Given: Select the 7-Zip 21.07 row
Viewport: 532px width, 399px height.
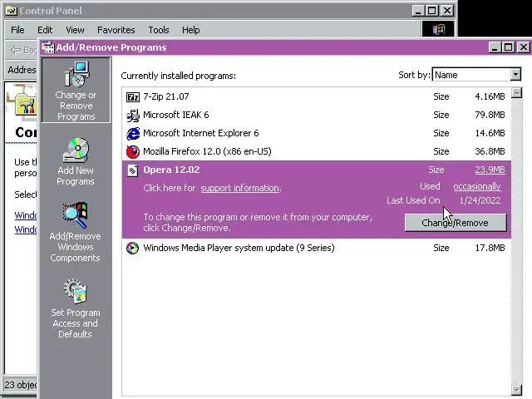Looking at the screenshot, I should (x=316, y=96).
